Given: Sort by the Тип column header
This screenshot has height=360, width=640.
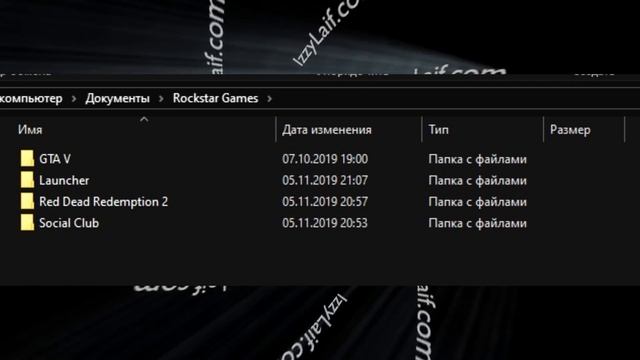Looking at the screenshot, I should tap(439, 130).
